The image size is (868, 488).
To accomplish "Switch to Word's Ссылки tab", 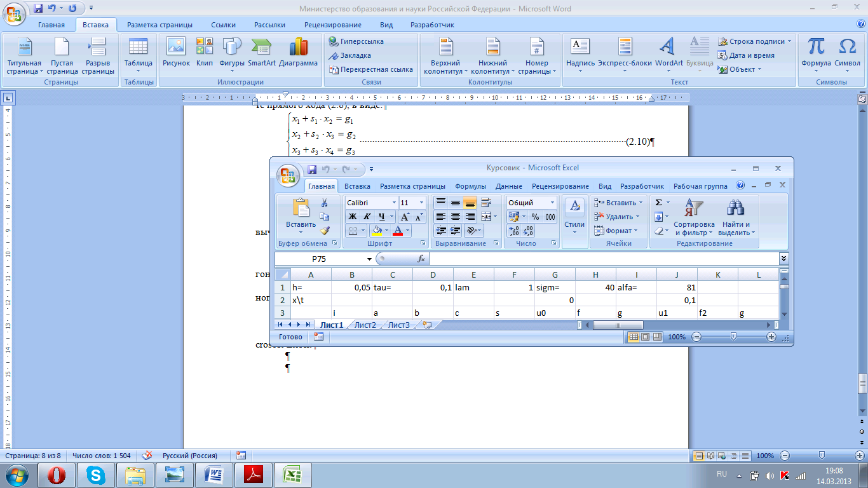I will pos(223,25).
